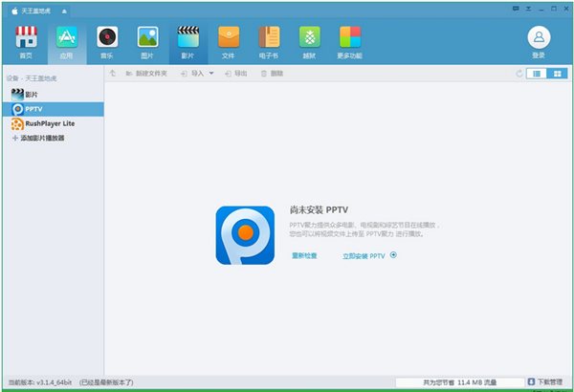Click the 登录 login avatar

click(x=538, y=40)
